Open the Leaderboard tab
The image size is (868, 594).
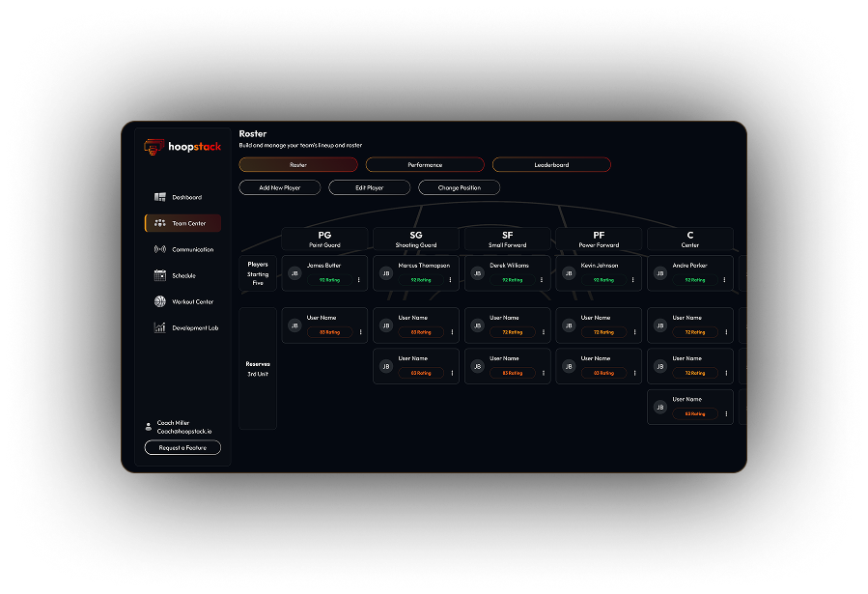coord(551,164)
